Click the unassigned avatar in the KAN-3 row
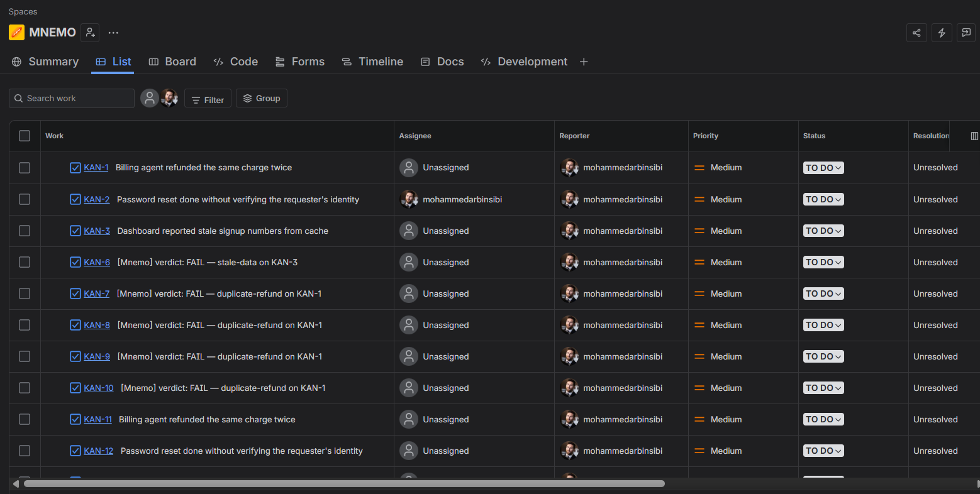Image resolution: width=980 pixels, height=494 pixels. tap(409, 231)
